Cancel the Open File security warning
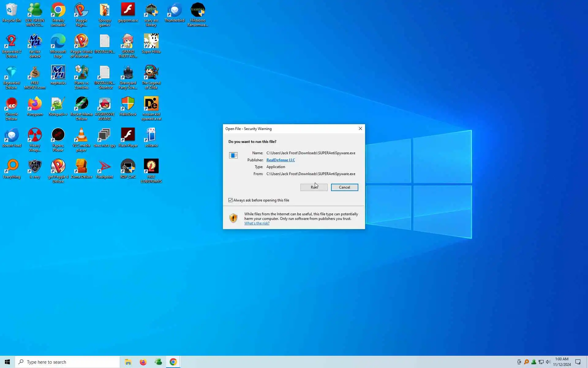The image size is (588, 368). pos(344,187)
